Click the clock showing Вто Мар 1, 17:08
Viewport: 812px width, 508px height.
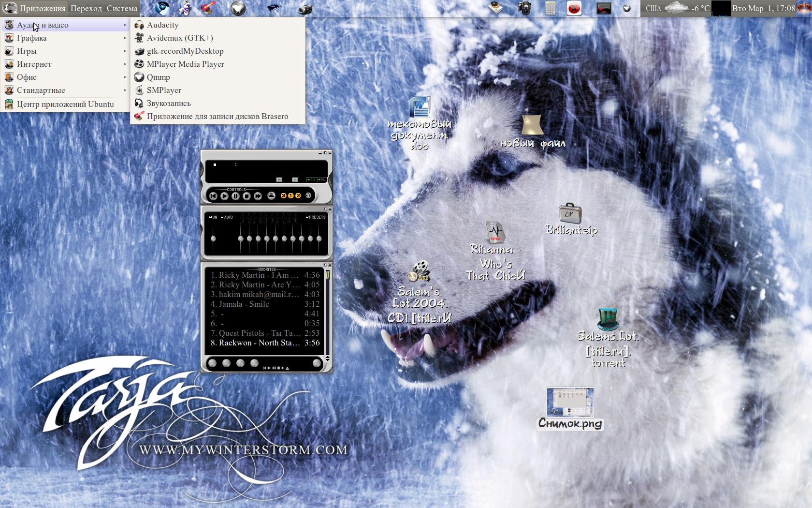pos(764,8)
